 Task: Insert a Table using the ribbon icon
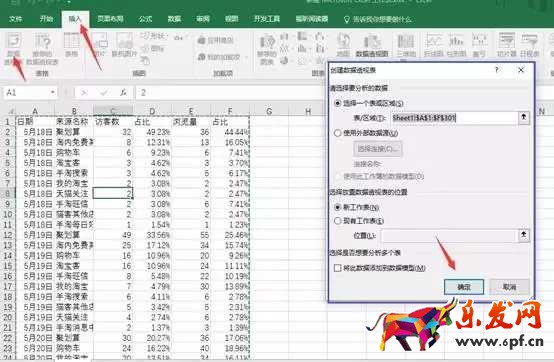(71, 44)
